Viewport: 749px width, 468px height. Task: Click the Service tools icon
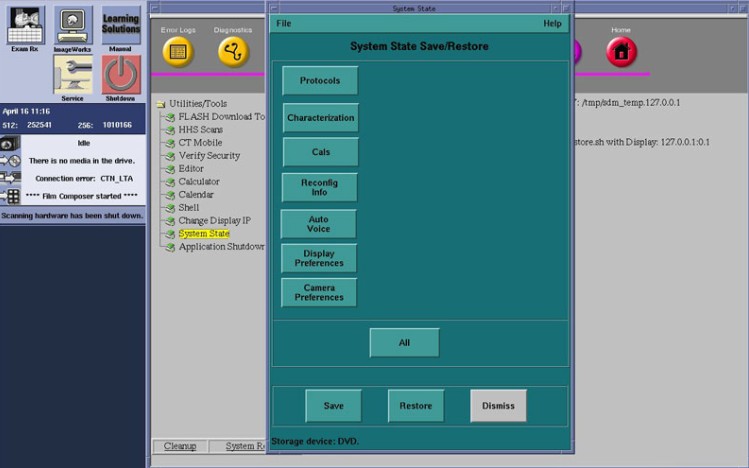73,76
